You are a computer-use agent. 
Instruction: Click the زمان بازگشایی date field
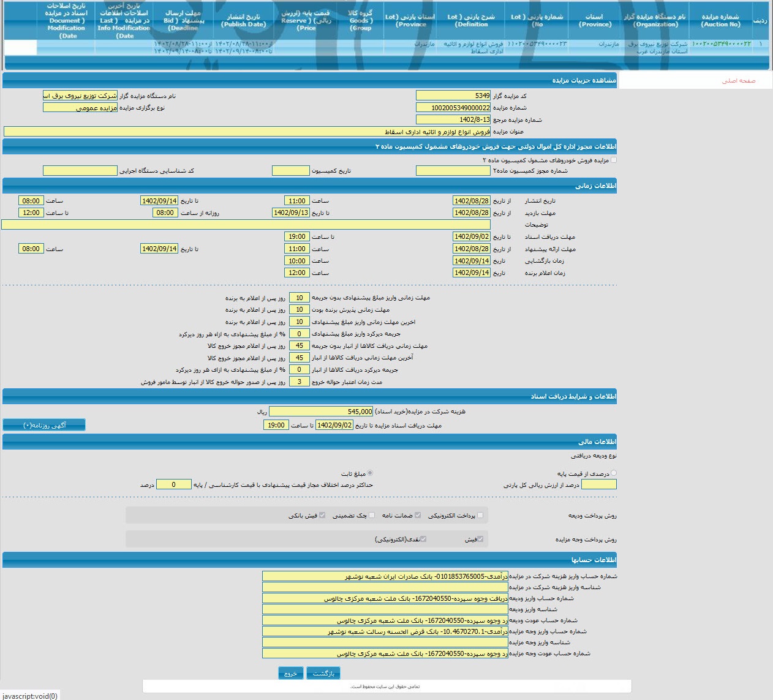click(471, 261)
